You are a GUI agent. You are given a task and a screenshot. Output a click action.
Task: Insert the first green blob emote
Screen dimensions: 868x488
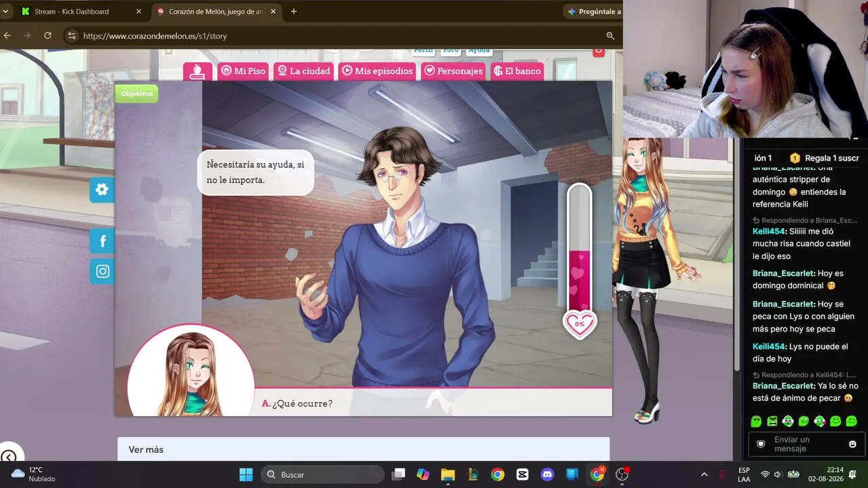click(x=756, y=422)
